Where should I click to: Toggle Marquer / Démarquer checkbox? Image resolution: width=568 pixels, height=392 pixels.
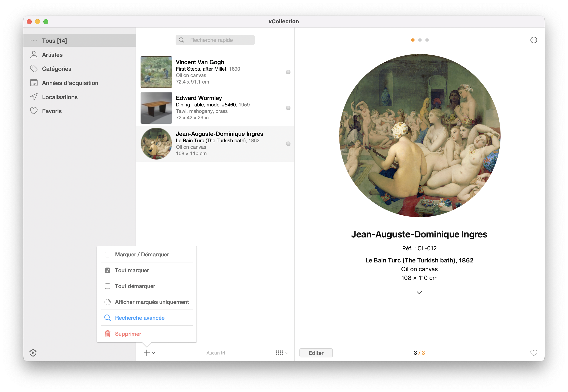pyautogui.click(x=107, y=255)
